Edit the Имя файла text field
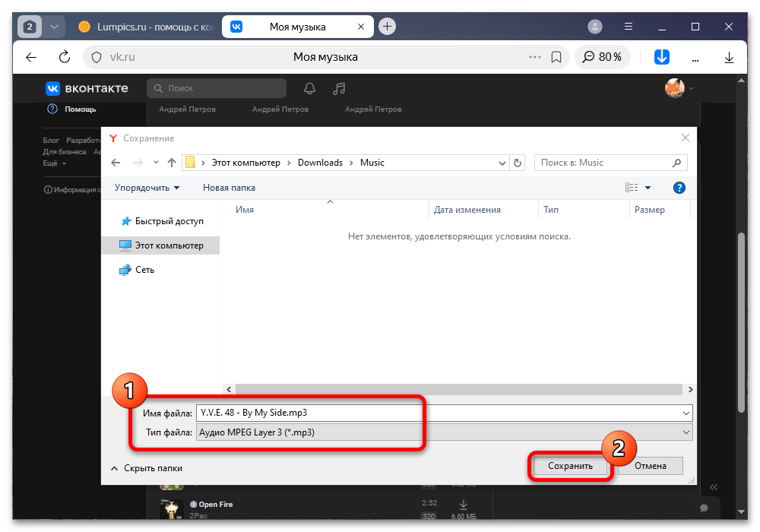The image size is (760, 532). tap(439, 413)
